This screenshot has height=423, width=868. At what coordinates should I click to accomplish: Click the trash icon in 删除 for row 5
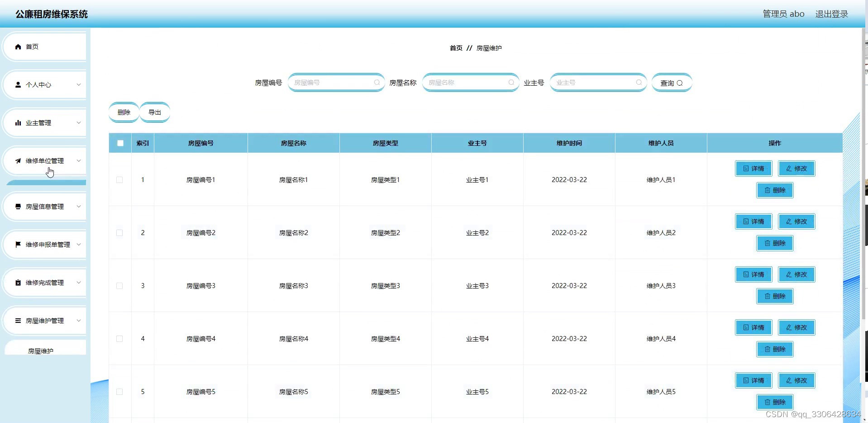(x=768, y=402)
